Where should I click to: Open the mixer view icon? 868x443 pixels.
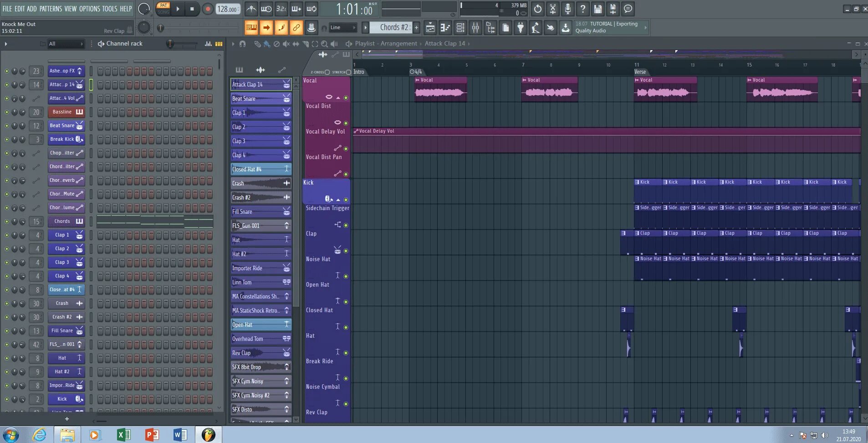pyautogui.click(x=475, y=28)
